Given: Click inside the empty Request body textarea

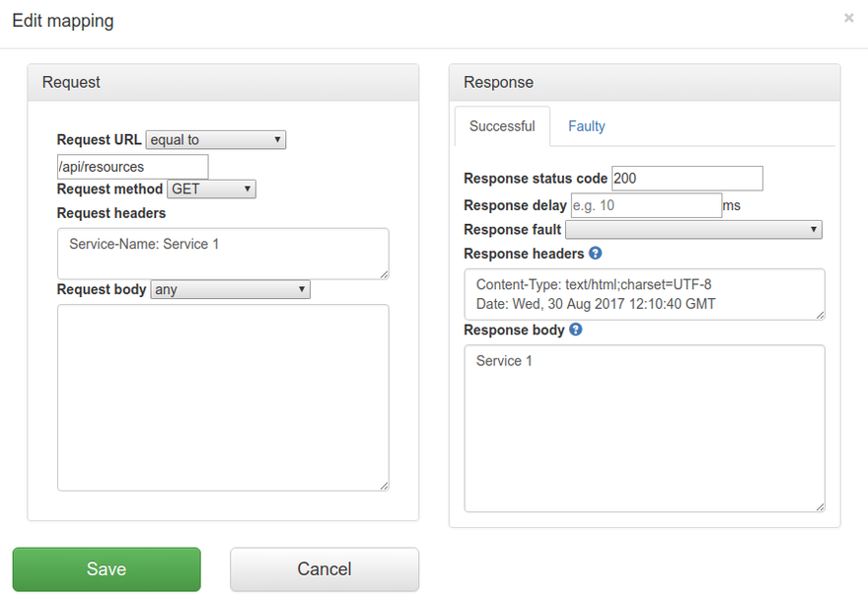Looking at the screenshot, I should (223, 397).
